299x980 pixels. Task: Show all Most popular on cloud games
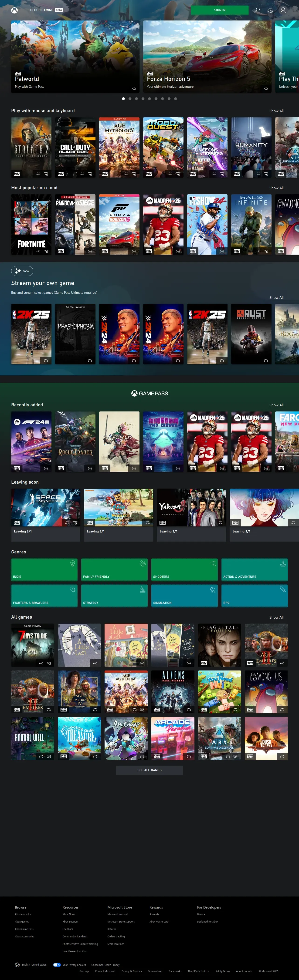coord(276,188)
